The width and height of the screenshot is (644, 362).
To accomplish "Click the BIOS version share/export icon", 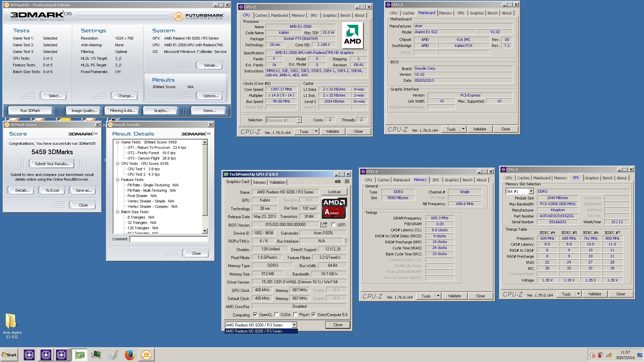I will [x=324, y=225].
